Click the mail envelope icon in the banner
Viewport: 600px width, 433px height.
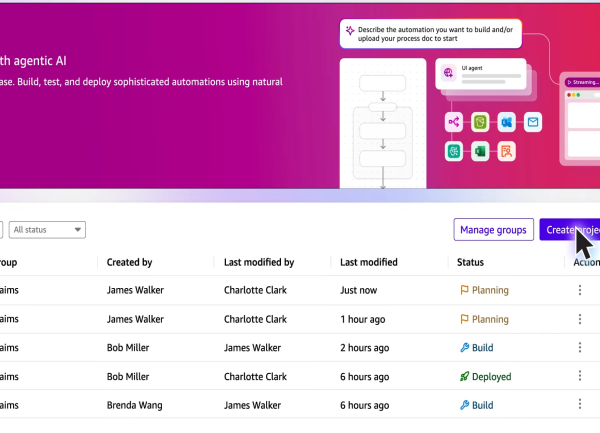533,122
